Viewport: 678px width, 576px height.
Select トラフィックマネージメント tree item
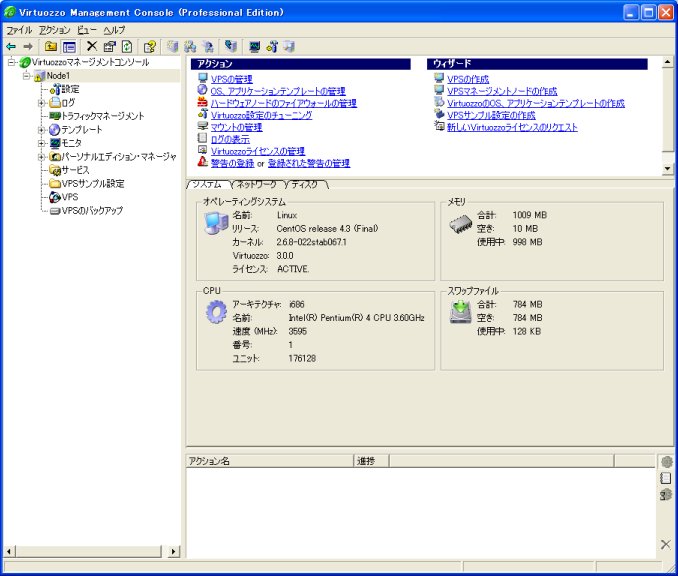point(102,116)
